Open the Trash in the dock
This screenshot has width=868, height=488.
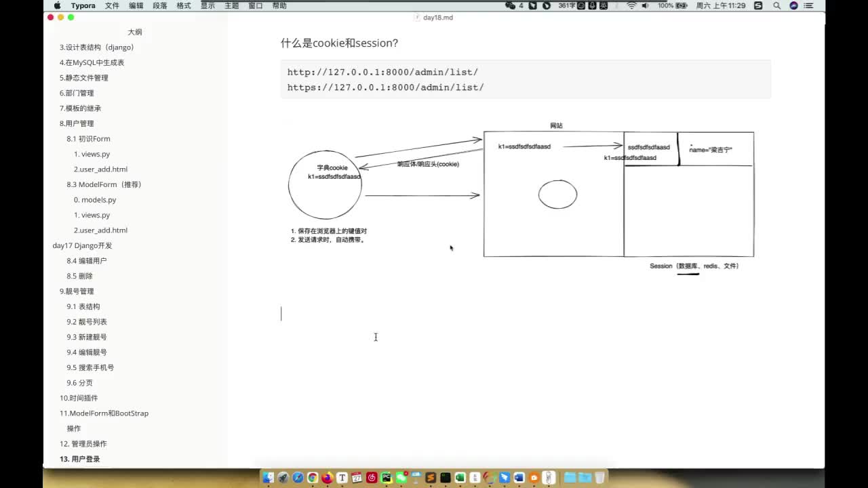pos(599,478)
